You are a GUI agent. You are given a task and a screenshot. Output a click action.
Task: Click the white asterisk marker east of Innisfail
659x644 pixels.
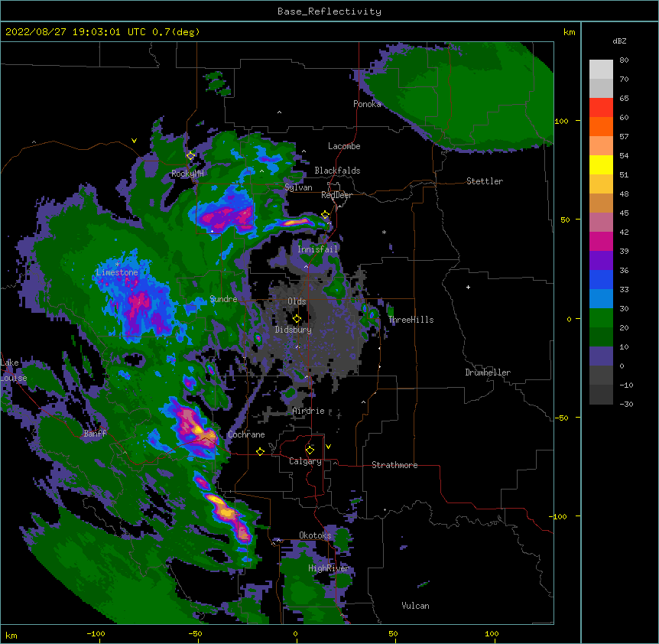click(384, 232)
